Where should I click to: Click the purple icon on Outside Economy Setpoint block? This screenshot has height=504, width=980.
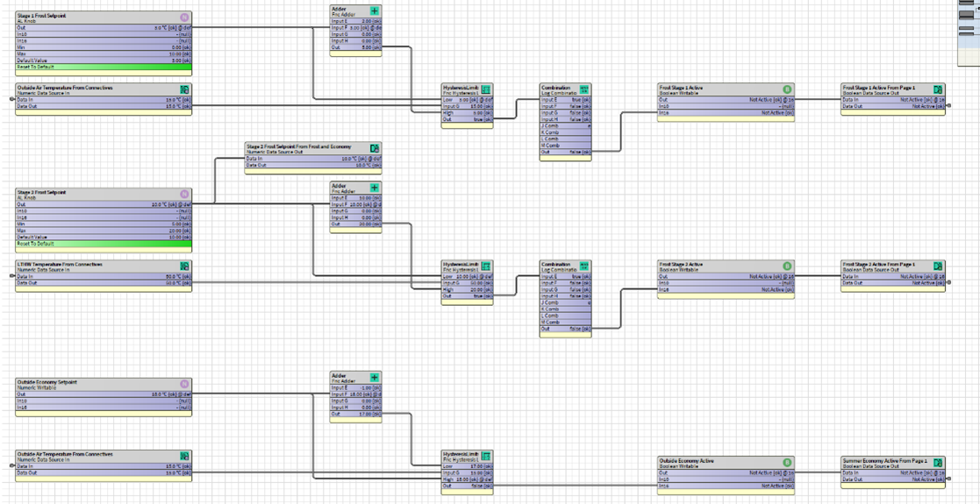coord(184,384)
